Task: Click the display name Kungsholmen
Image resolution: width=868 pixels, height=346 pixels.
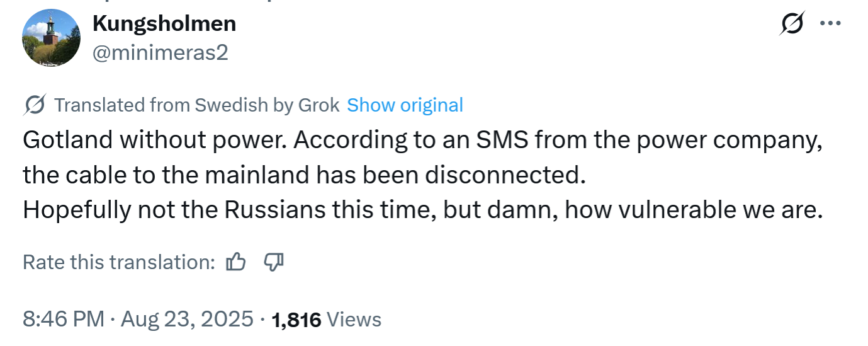Action: [x=164, y=24]
